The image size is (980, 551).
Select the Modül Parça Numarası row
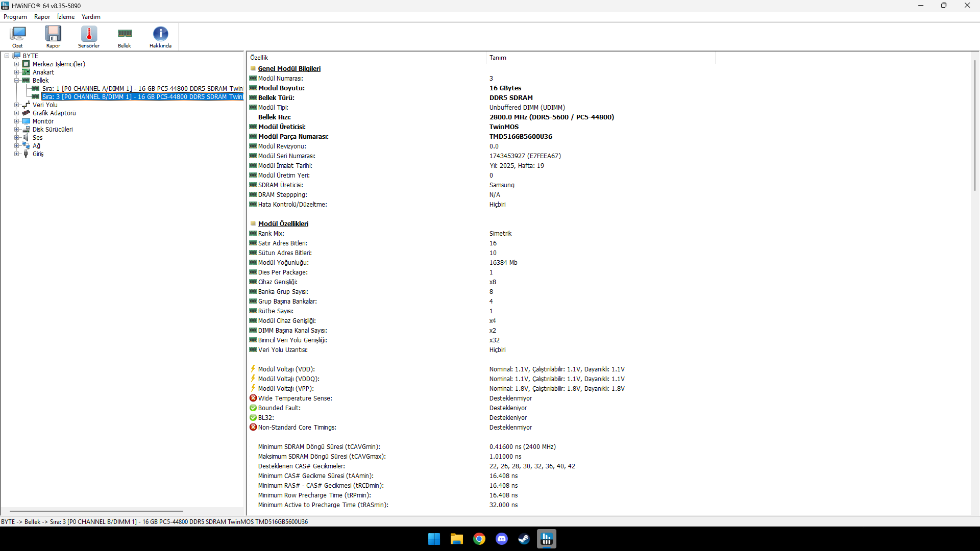(482, 137)
